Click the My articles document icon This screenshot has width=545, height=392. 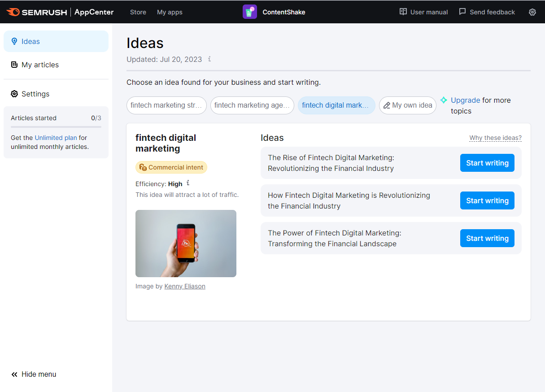(x=14, y=65)
